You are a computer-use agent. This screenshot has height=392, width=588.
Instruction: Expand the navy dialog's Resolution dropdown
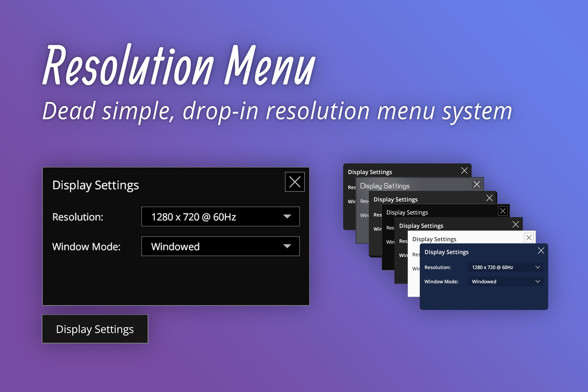[x=505, y=267]
